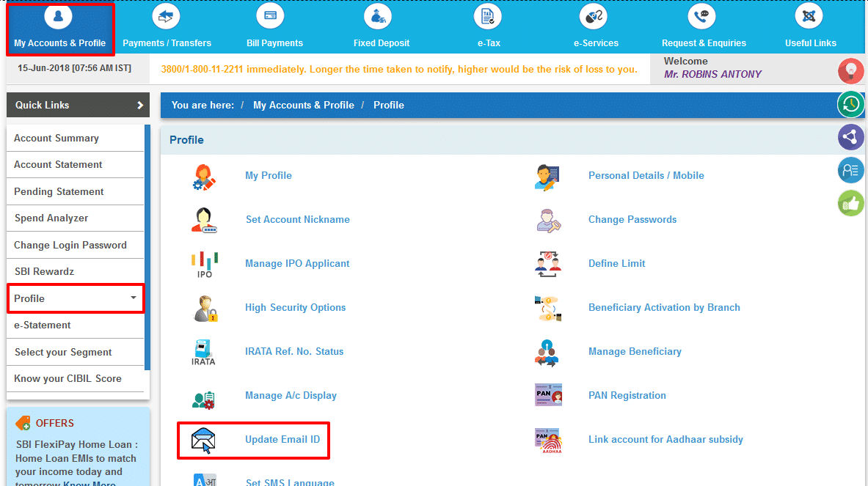Click the IPO applicant chart icon
This screenshot has height=486, width=868.
[204, 265]
